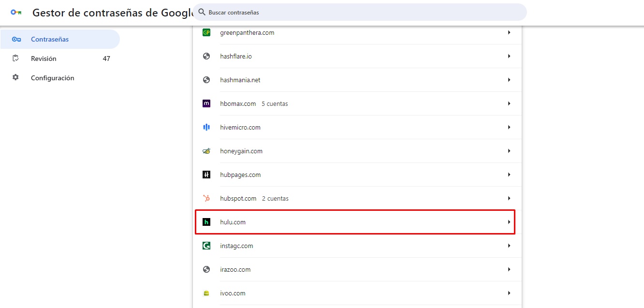Click the hashflare.io text
The image size is (644, 308).
tap(236, 56)
